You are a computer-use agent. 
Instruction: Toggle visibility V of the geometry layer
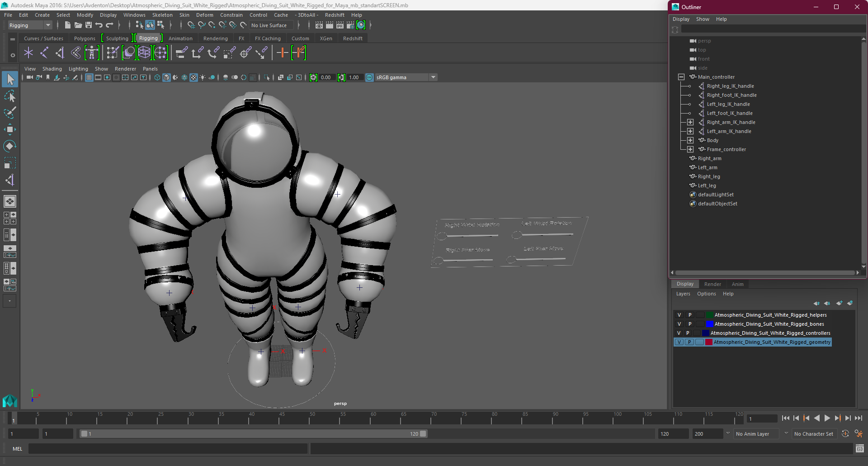pos(679,342)
